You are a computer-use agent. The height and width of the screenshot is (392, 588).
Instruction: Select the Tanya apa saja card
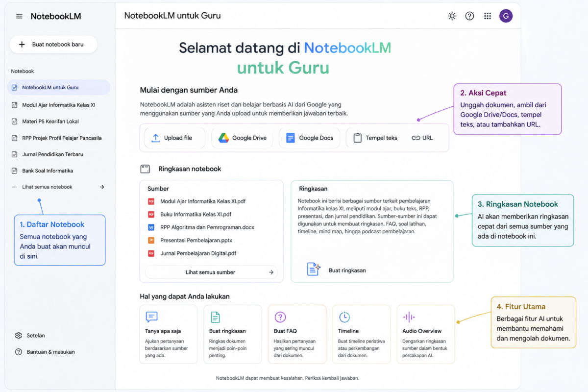(x=169, y=334)
